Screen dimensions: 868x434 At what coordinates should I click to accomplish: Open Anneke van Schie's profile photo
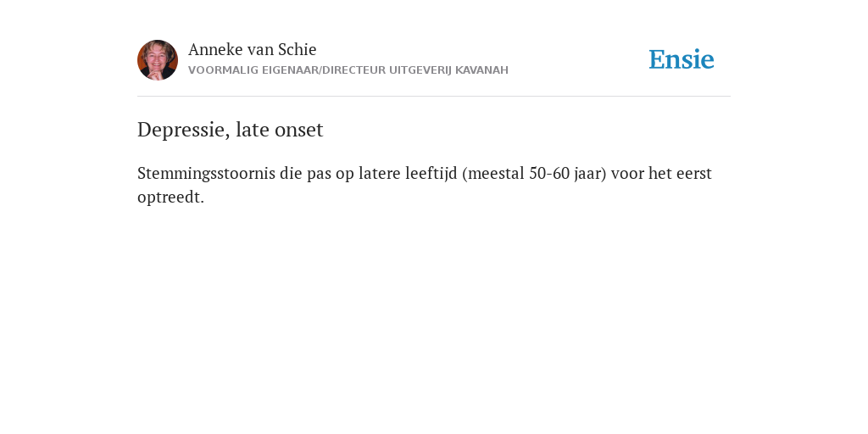158,60
